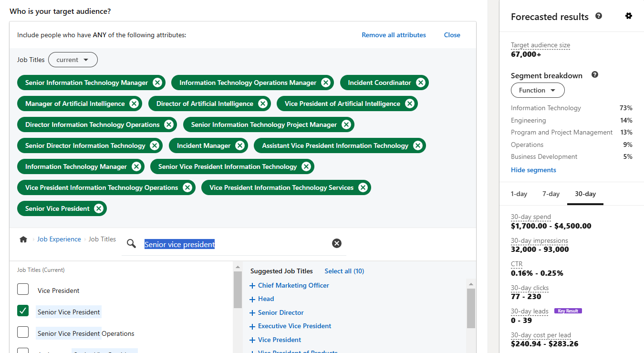
Task: Clear the job title search field
Action: [337, 243]
